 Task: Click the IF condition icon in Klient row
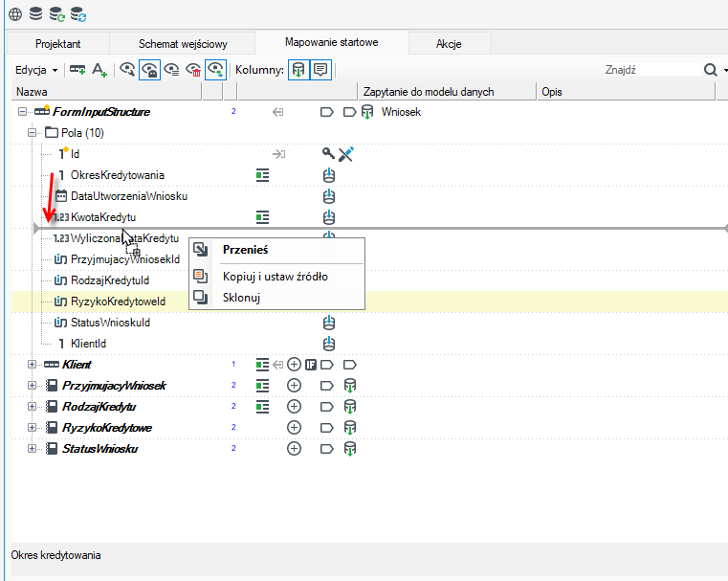311,365
